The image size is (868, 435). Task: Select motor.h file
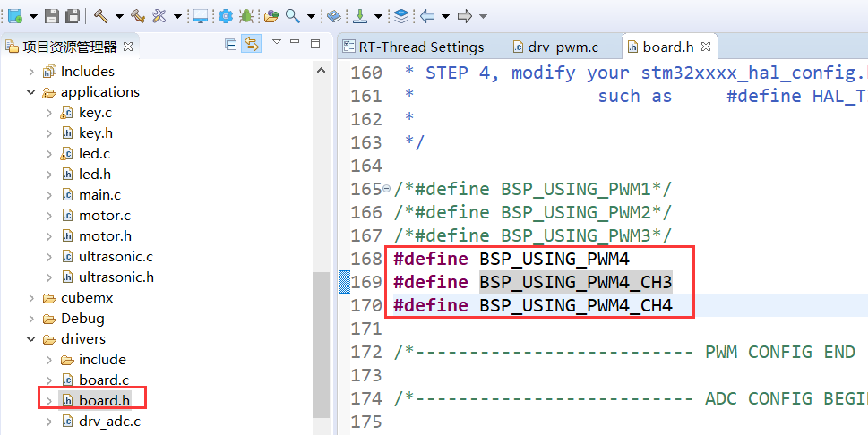tap(105, 235)
